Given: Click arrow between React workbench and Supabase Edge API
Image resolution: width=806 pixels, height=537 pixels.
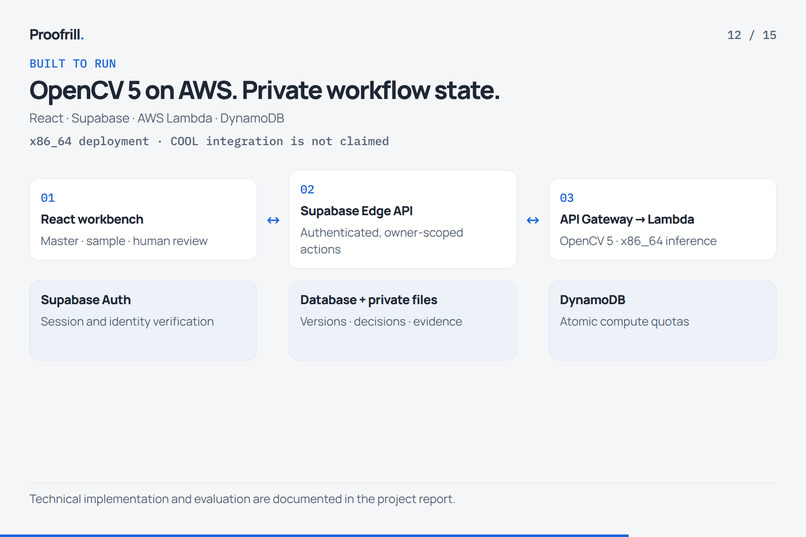Looking at the screenshot, I should (x=273, y=220).
